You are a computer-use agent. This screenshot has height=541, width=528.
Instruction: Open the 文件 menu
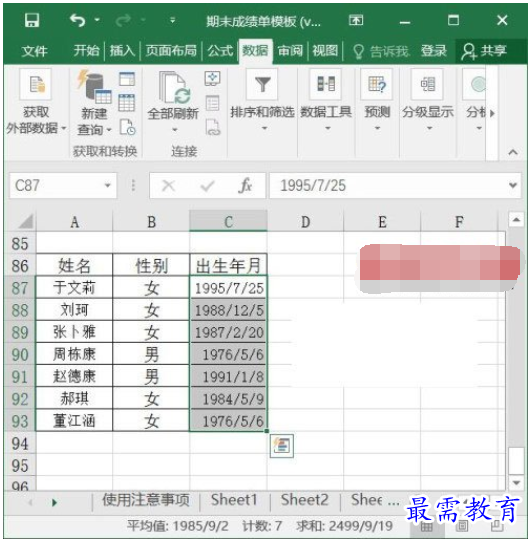point(34,51)
